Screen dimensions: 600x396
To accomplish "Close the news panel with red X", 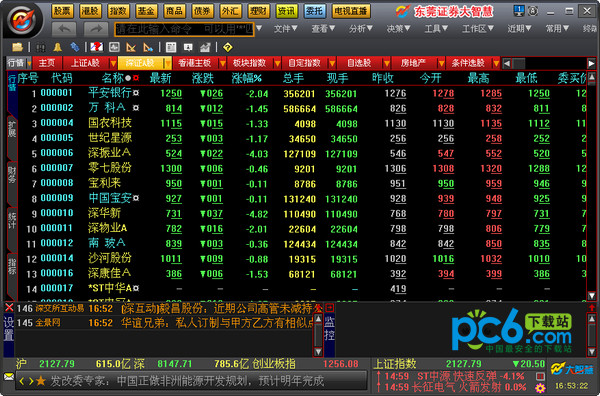I will tap(9, 308).
